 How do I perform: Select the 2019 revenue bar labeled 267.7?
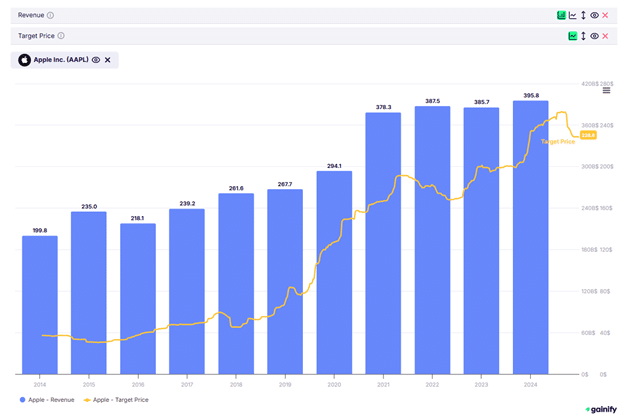(x=285, y=282)
